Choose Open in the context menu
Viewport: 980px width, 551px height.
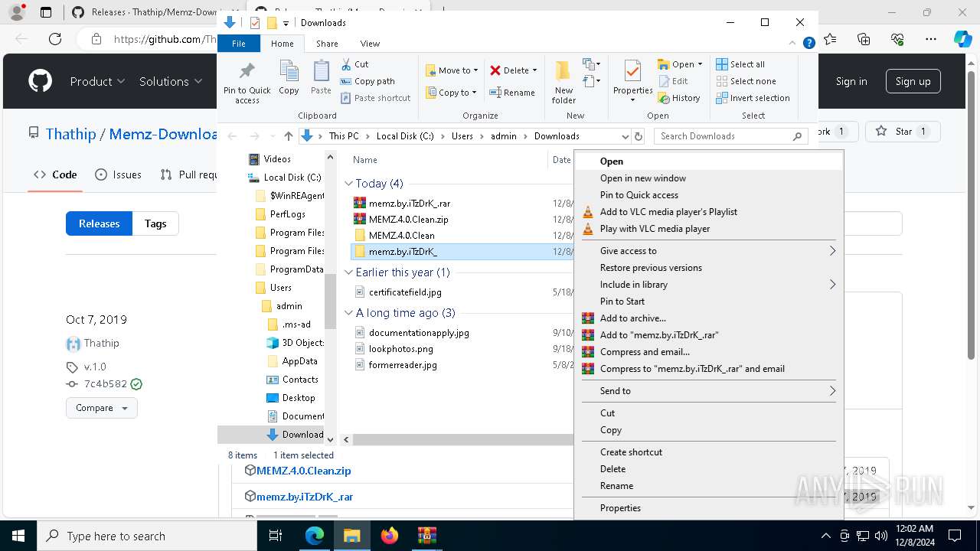(x=709, y=161)
